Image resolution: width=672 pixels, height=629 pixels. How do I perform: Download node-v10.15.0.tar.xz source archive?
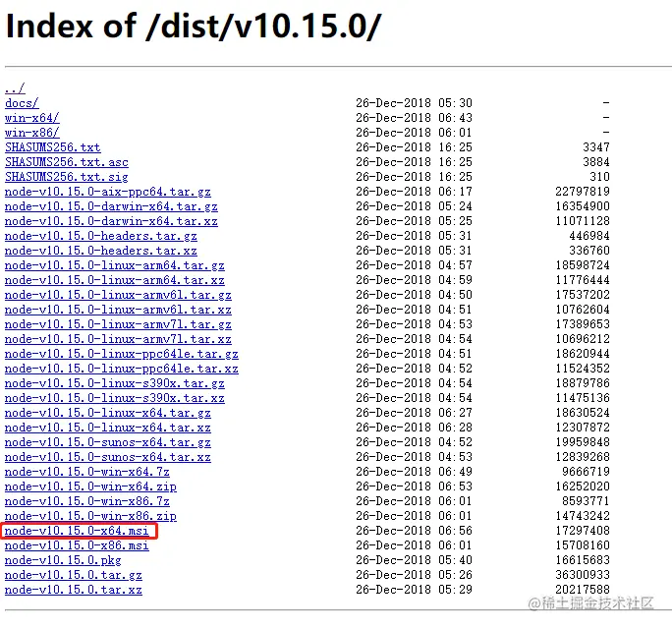74,590
